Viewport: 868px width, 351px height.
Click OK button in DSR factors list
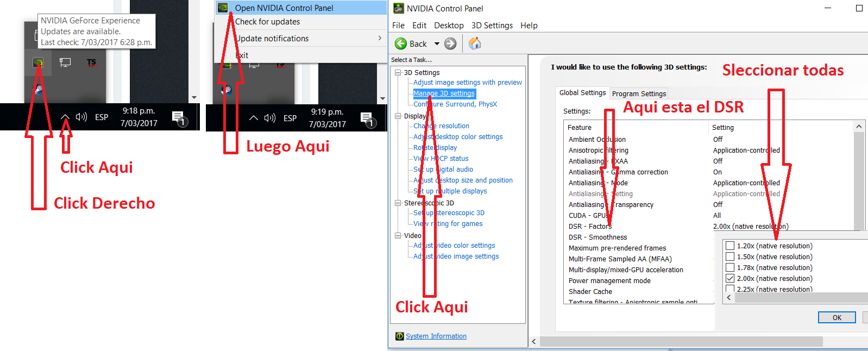pos(837,317)
